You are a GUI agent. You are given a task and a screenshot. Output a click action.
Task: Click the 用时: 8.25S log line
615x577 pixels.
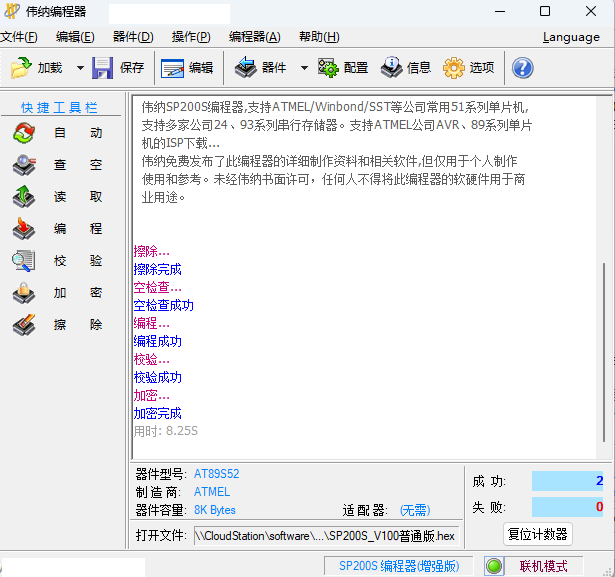pyautogui.click(x=166, y=431)
